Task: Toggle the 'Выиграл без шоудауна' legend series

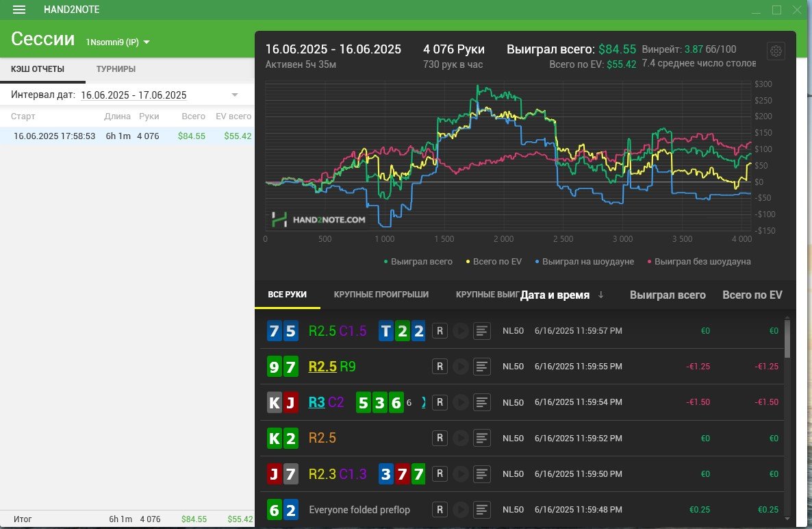Action: click(699, 262)
